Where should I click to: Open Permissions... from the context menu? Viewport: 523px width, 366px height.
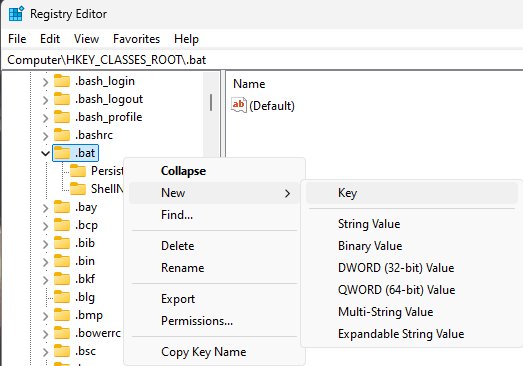(214, 321)
